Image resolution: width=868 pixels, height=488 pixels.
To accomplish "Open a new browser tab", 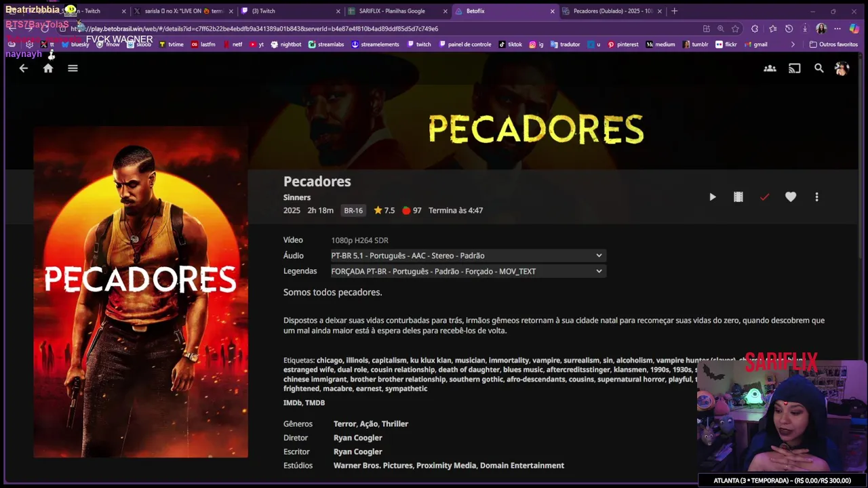I will [674, 12].
